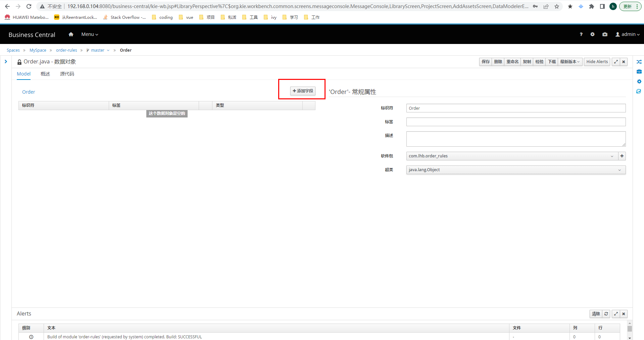Click the plus button beside the package dropdown

tap(622, 156)
